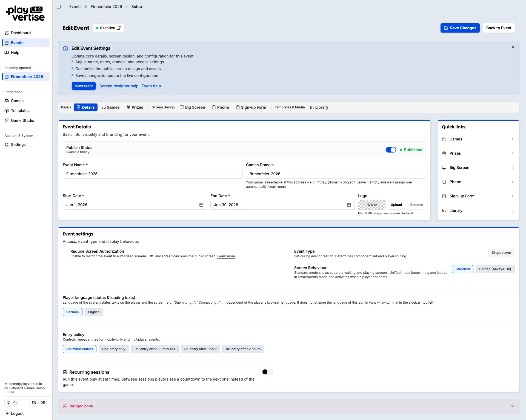
Task: Open Sign-up Form quick link chevron
Action: coord(512,196)
